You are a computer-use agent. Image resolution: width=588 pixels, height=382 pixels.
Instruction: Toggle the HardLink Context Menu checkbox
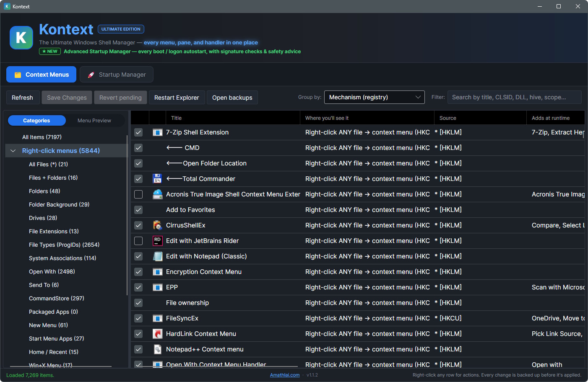pyautogui.click(x=138, y=334)
